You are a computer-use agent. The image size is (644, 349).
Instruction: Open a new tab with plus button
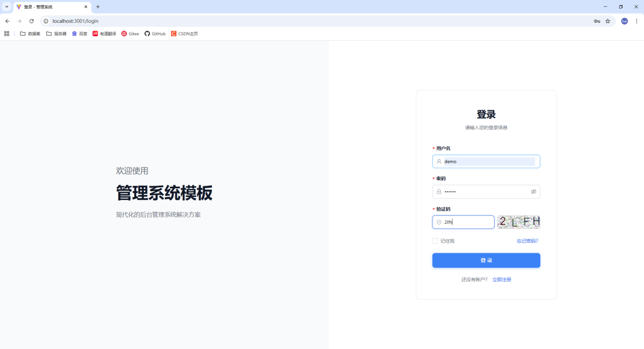coord(98,7)
